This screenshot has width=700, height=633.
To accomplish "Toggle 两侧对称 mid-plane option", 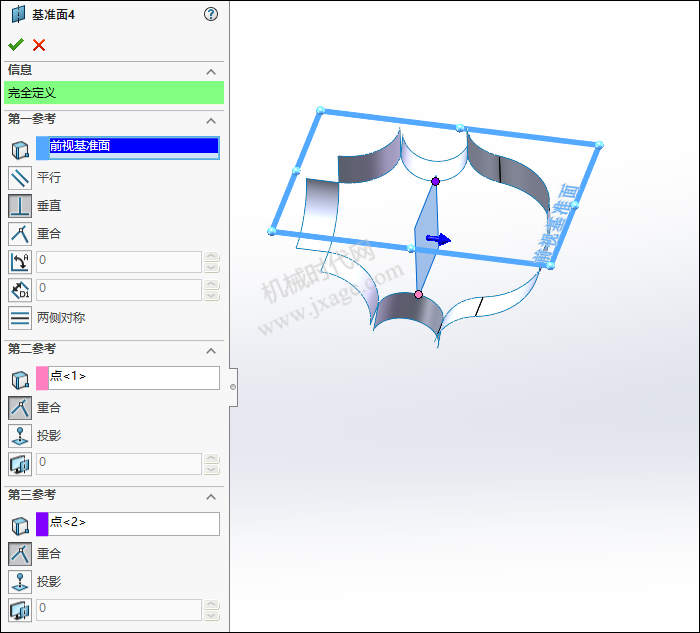I will pyautogui.click(x=20, y=318).
